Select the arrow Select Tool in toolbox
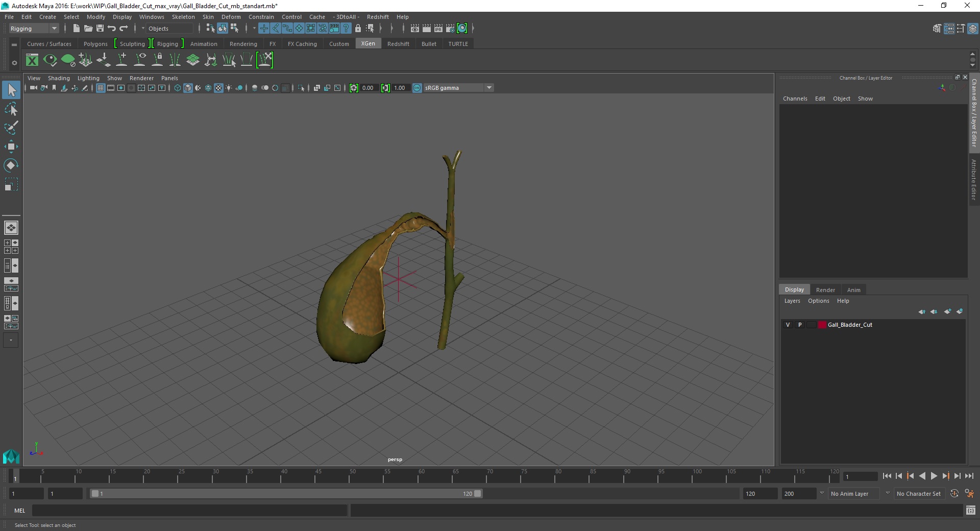 click(x=11, y=90)
